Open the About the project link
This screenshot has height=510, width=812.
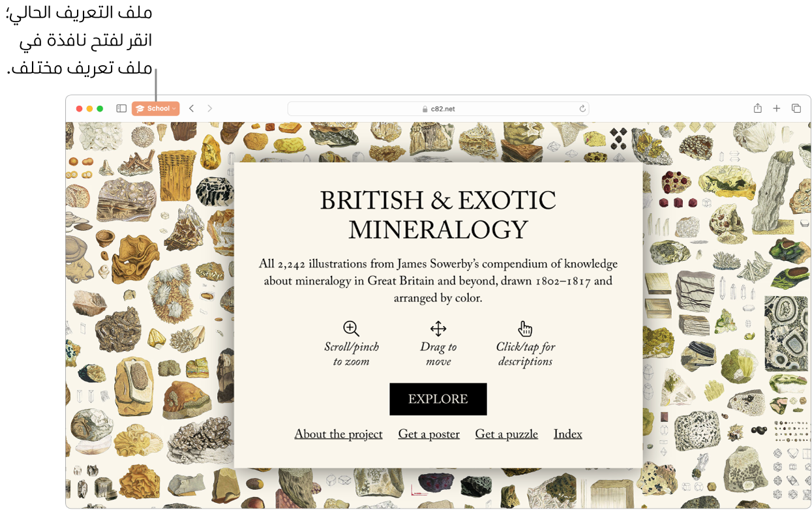pyautogui.click(x=338, y=434)
